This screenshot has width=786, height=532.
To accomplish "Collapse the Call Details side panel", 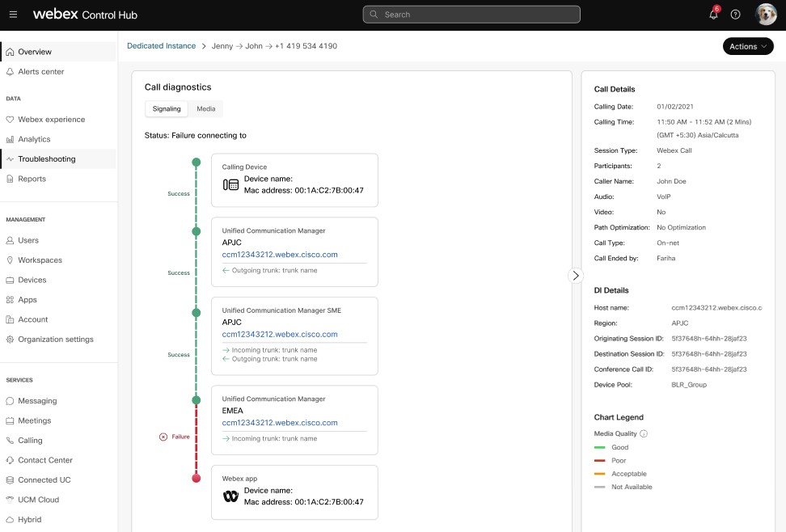I will pos(576,275).
